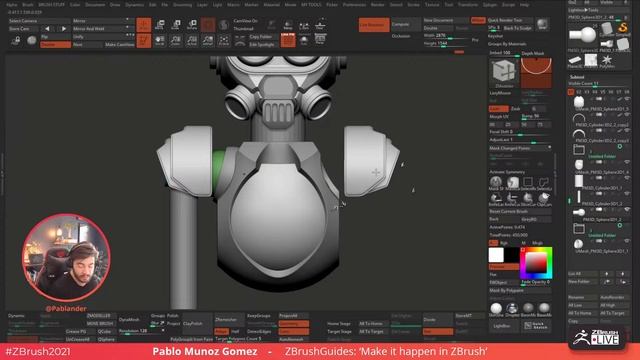Open the Render menu

click(378, 5)
